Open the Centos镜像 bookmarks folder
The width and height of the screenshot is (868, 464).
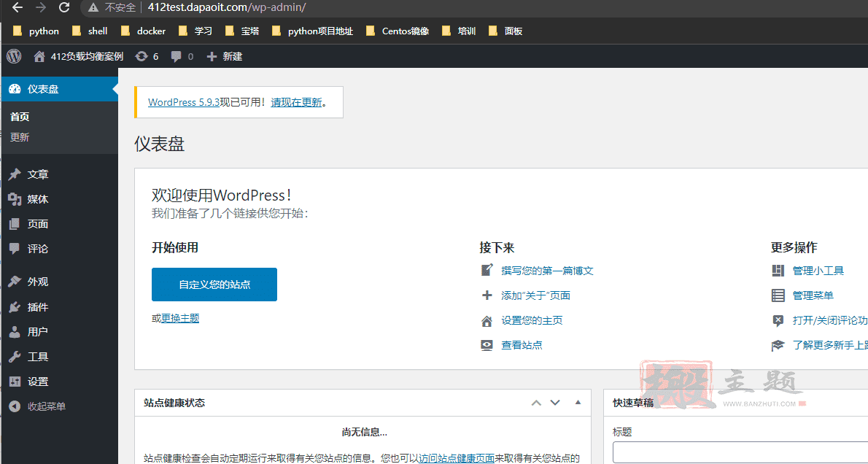click(x=398, y=31)
